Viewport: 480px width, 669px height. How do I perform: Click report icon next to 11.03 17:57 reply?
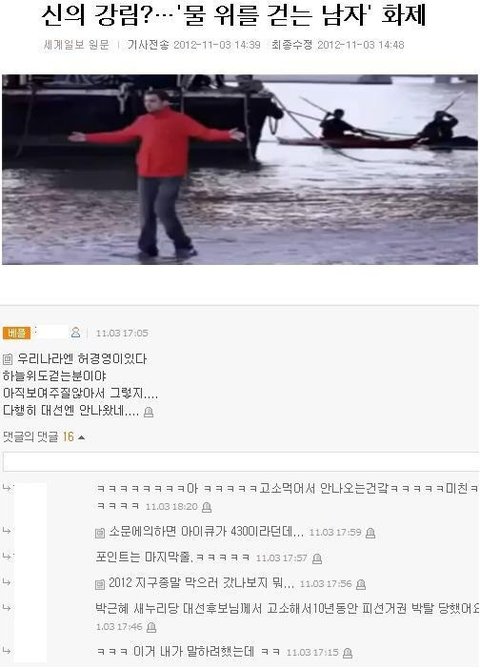click(317, 558)
